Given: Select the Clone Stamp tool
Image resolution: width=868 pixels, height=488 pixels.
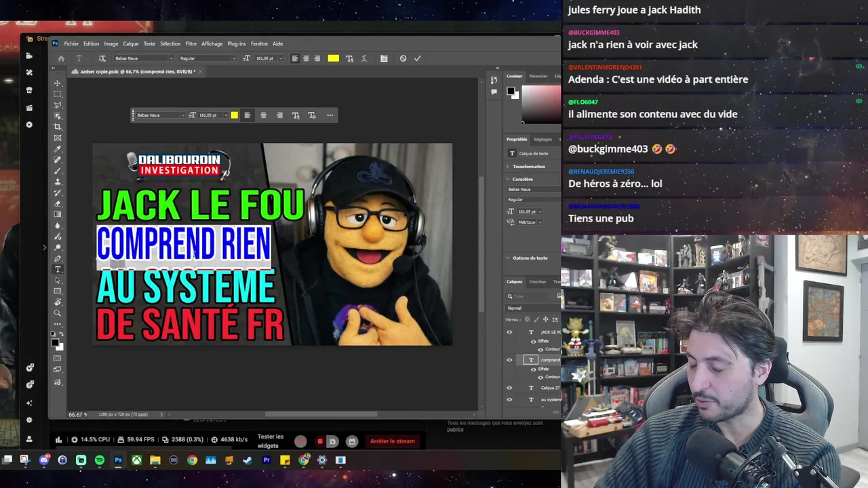Looking at the screenshot, I should tap(58, 182).
